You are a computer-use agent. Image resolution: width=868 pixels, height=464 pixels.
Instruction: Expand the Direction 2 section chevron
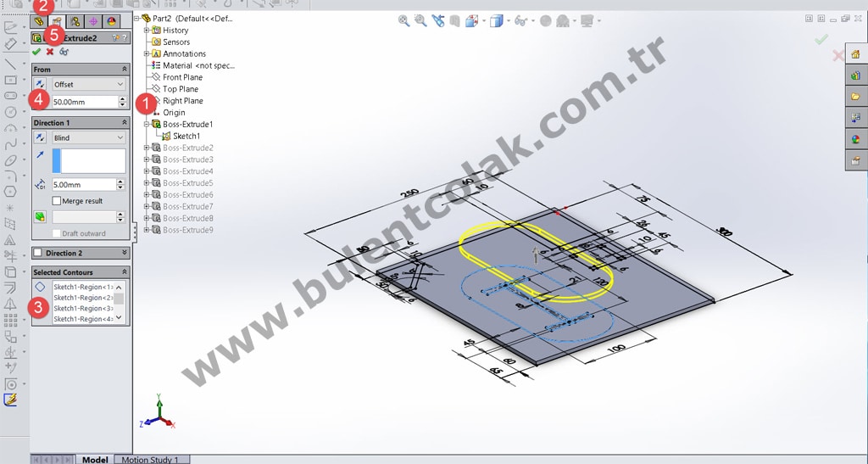pyautogui.click(x=124, y=253)
